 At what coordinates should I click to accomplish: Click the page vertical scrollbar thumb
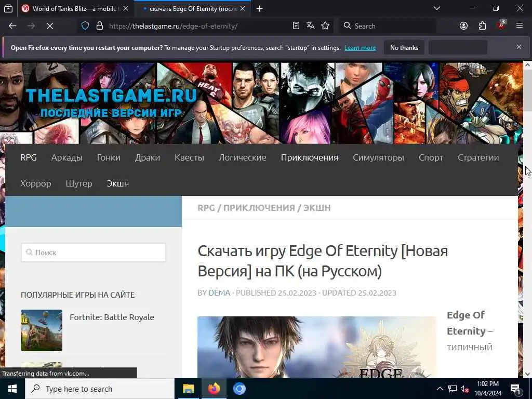(528, 90)
